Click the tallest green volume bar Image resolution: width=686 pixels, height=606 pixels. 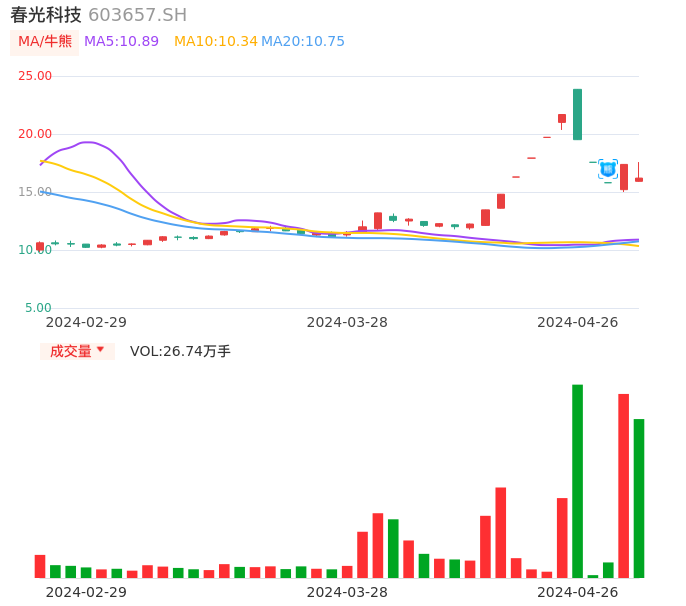(578, 481)
